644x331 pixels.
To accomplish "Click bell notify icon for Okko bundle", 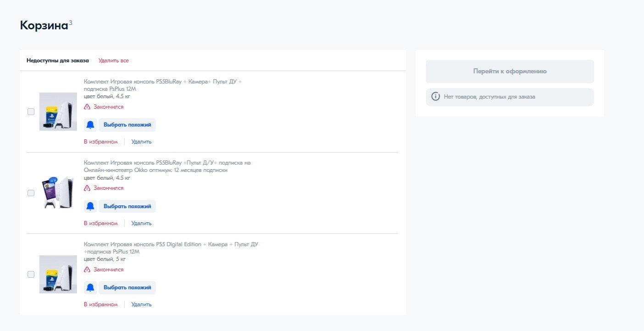I will 90,206.
